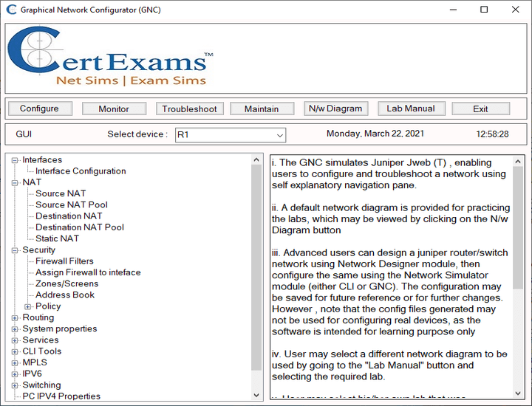The image size is (532, 406).
Task: Click the Exit button
Action: (480, 109)
